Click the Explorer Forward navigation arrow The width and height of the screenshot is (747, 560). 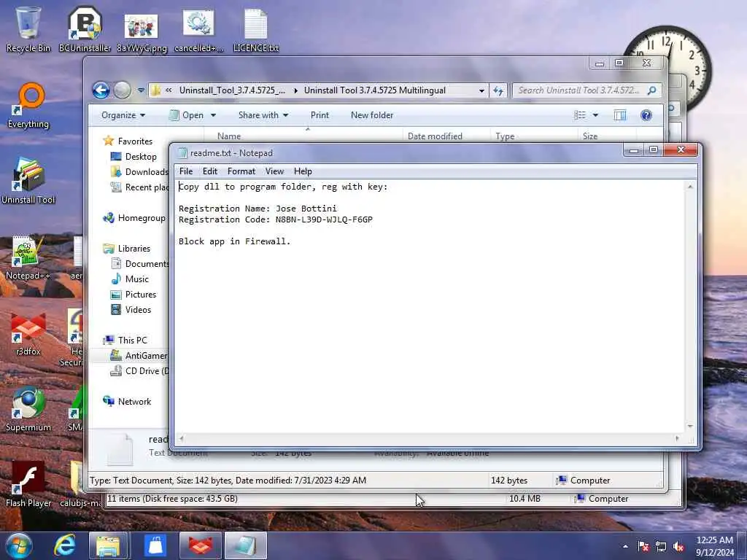(123, 90)
